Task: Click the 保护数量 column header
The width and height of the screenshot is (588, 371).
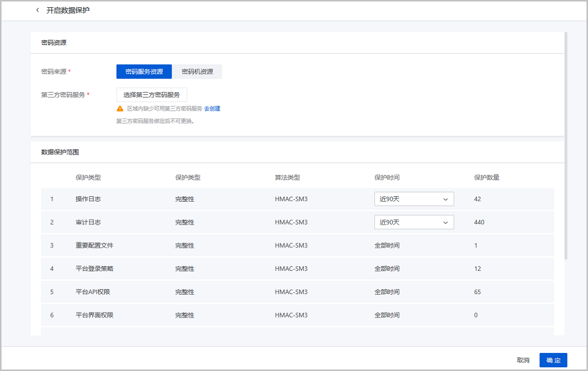Action: [487, 178]
